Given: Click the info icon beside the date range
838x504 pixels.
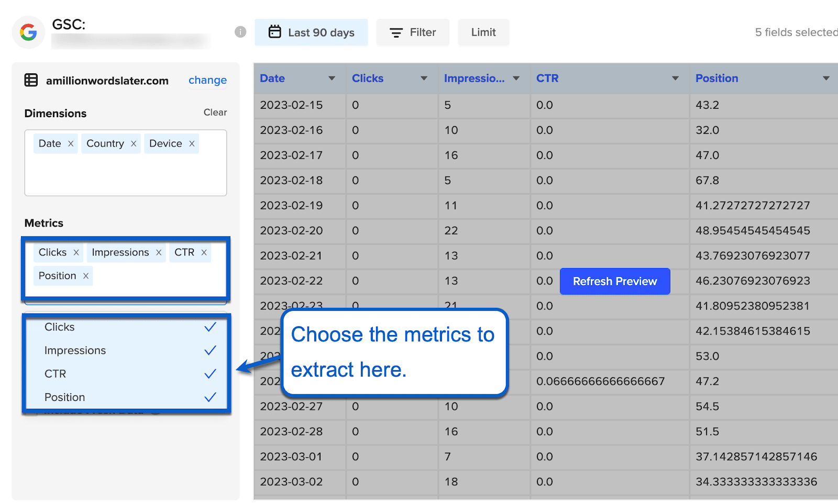Looking at the screenshot, I should (240, 32).
